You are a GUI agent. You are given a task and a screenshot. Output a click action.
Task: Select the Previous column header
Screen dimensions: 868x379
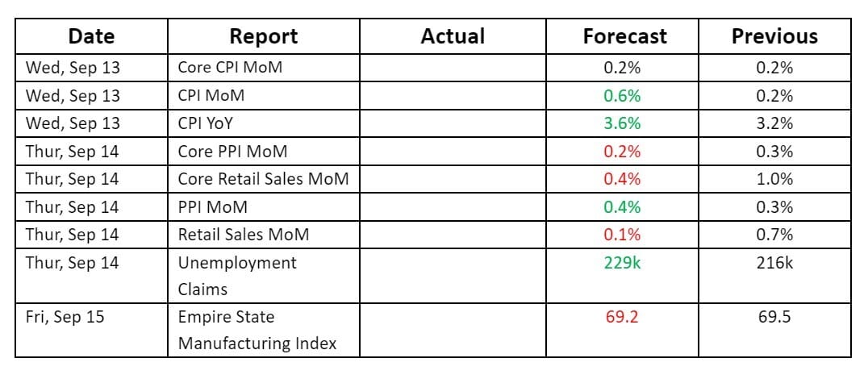tap(774, 36)
